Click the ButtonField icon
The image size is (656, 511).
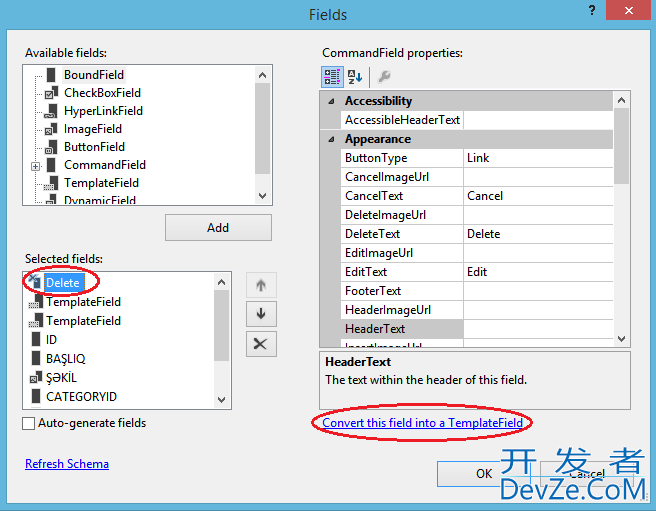[51, 147]
